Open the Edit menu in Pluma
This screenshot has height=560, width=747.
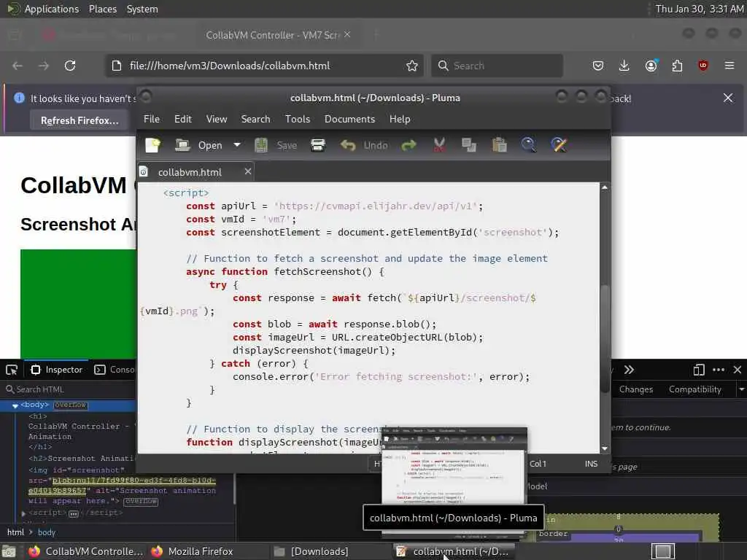pyautogui.click(x=183, y=119)
